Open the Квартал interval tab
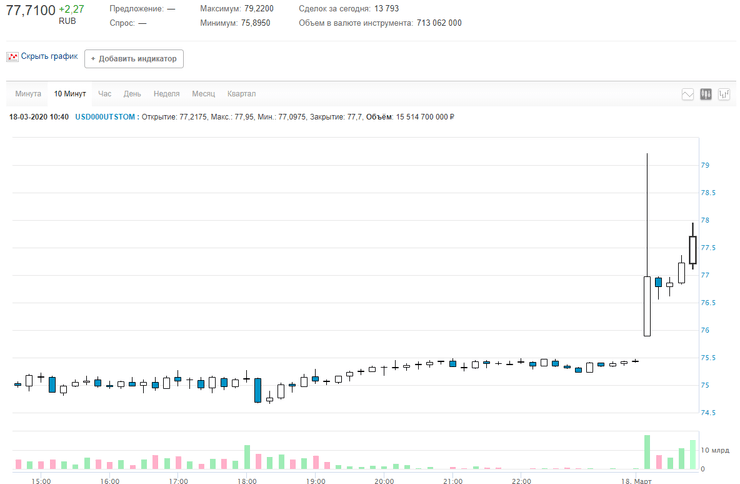The width and height of the screenshot is (740, 484). click(x=241, y=94)
